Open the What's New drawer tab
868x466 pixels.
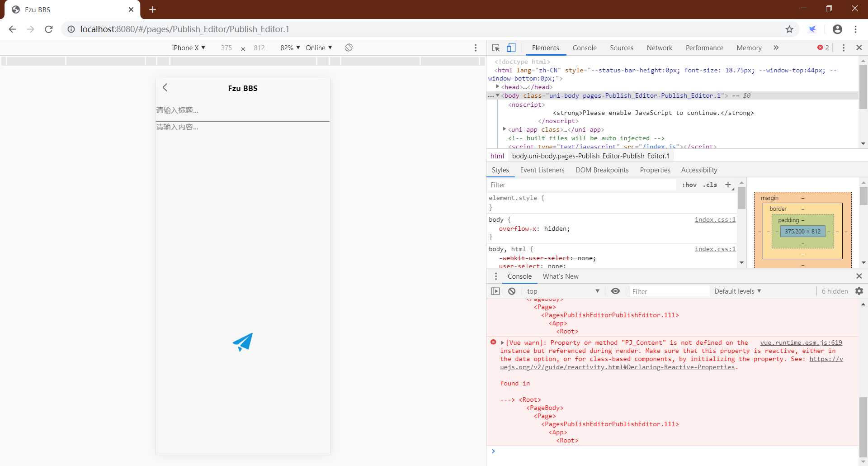pyautogui.click(x=561, y=276)
